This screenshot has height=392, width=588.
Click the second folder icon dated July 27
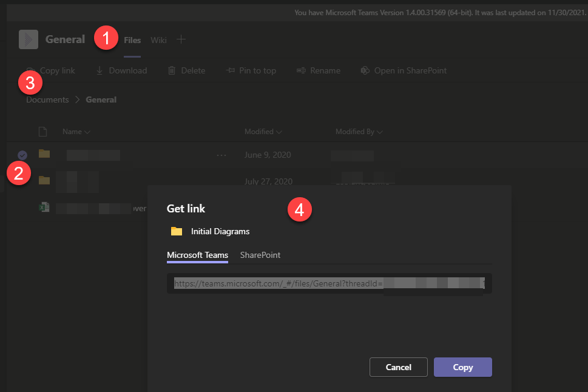point(44,180)
